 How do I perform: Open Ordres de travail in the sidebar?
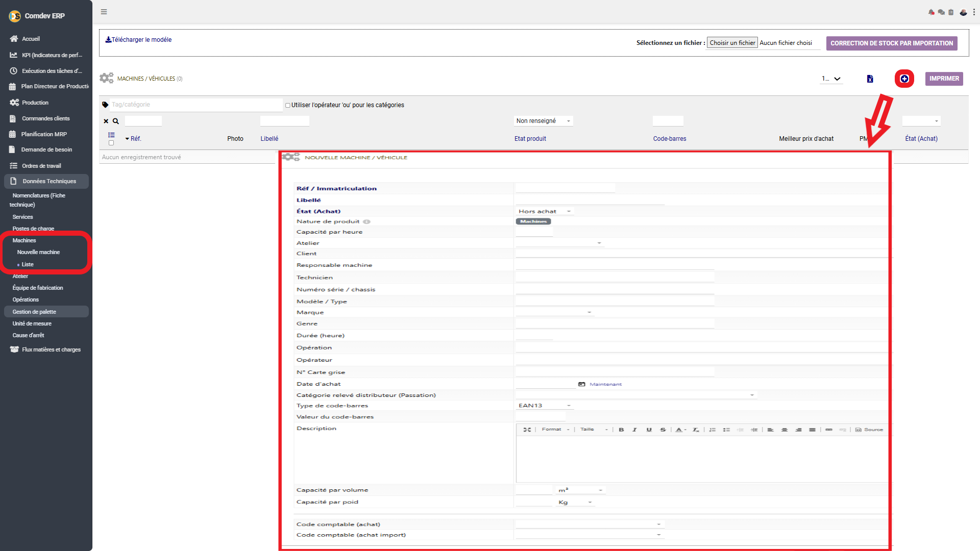[x=41, y=166]
